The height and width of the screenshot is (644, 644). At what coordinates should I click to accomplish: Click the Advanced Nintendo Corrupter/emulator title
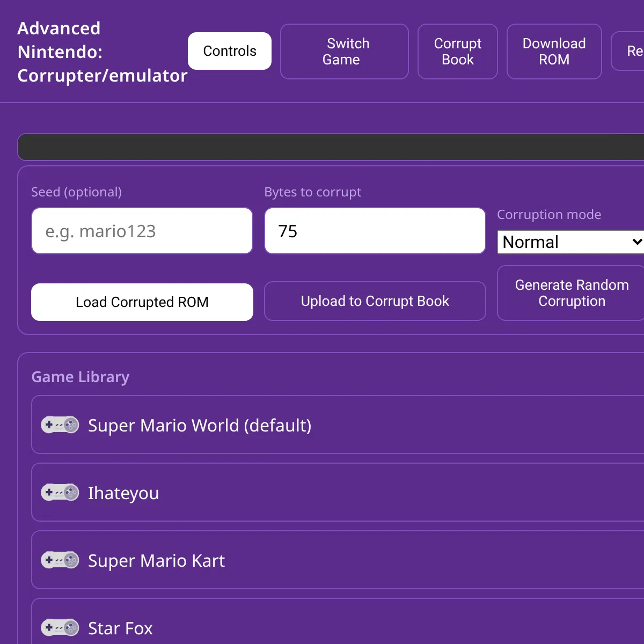coord(103,52)
